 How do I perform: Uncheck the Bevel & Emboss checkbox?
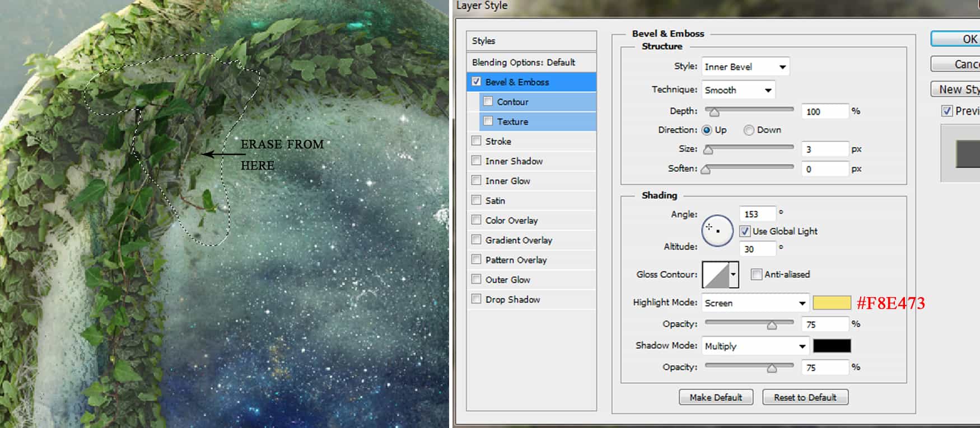click(x=477, y=82)
